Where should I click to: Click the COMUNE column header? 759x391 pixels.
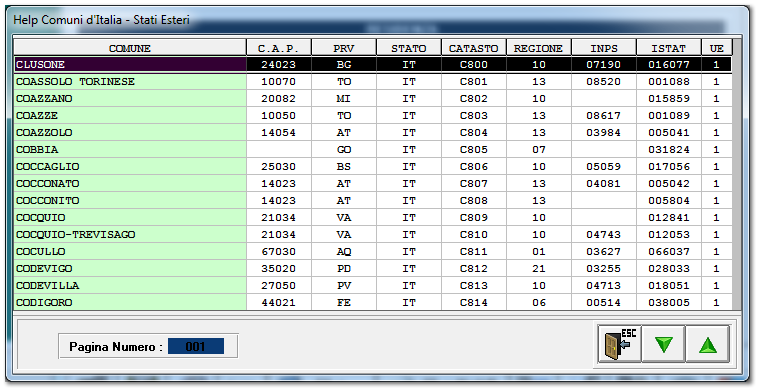pos(130,48)
